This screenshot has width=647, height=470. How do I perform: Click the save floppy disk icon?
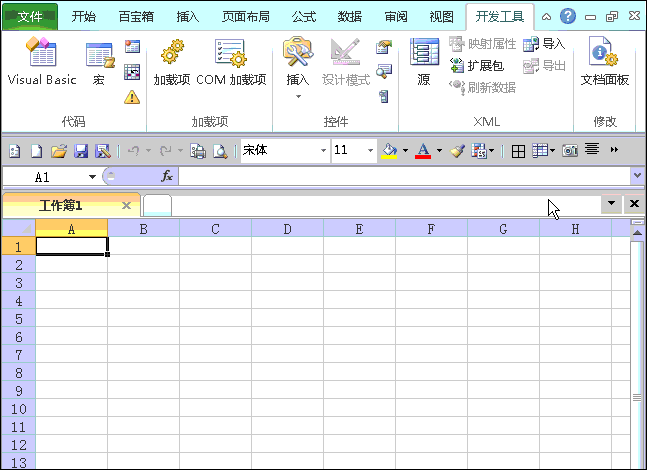(x=81, y=151)
